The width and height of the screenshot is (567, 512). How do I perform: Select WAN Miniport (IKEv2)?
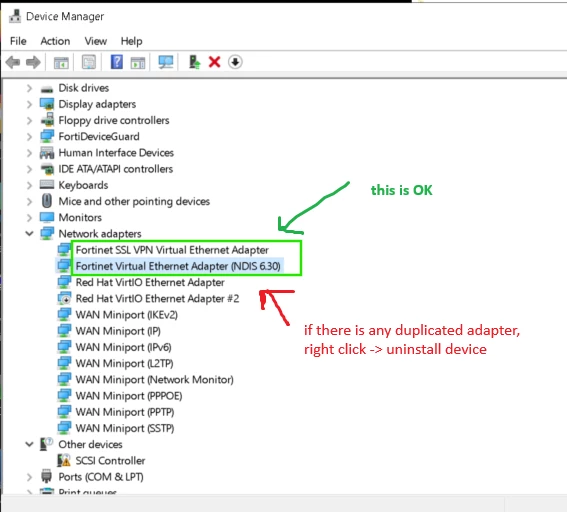tap(127, 315)
